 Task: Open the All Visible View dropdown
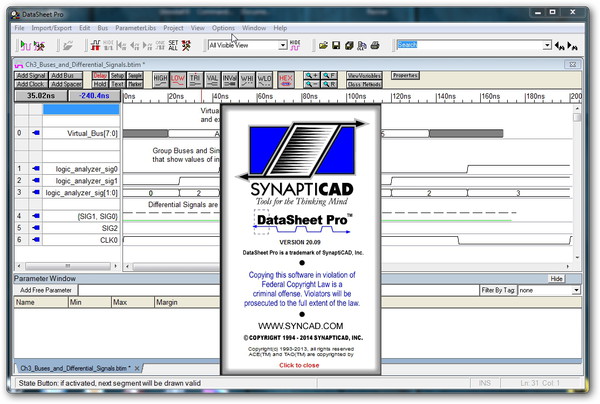pos(283,45)
